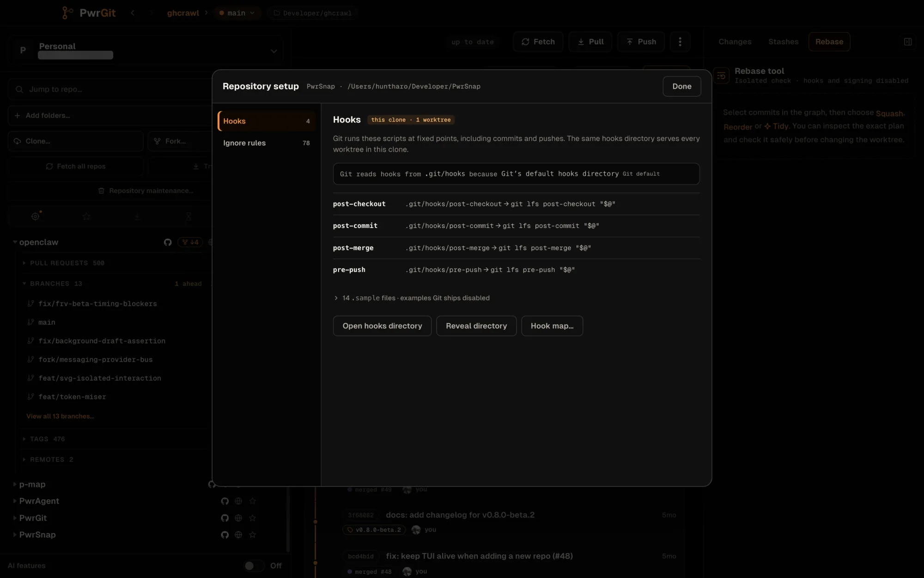Click the globe icon for PwrGit
The height and width of the screenshot is (578, 924).
coord(238,518)
